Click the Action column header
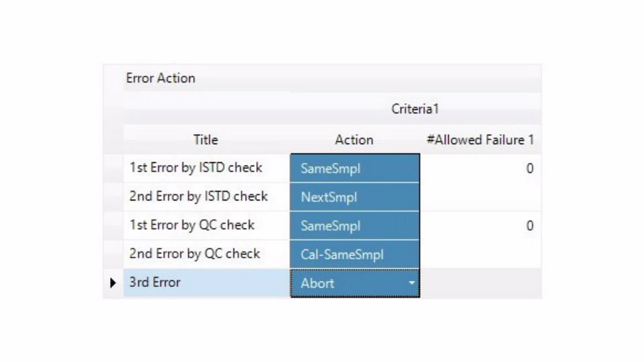644x362 pixels. click(x=354, y=140)
